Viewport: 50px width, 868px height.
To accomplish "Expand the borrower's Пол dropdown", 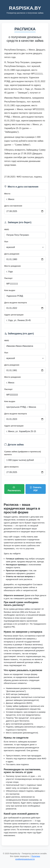I will click(x=25, y=247).
